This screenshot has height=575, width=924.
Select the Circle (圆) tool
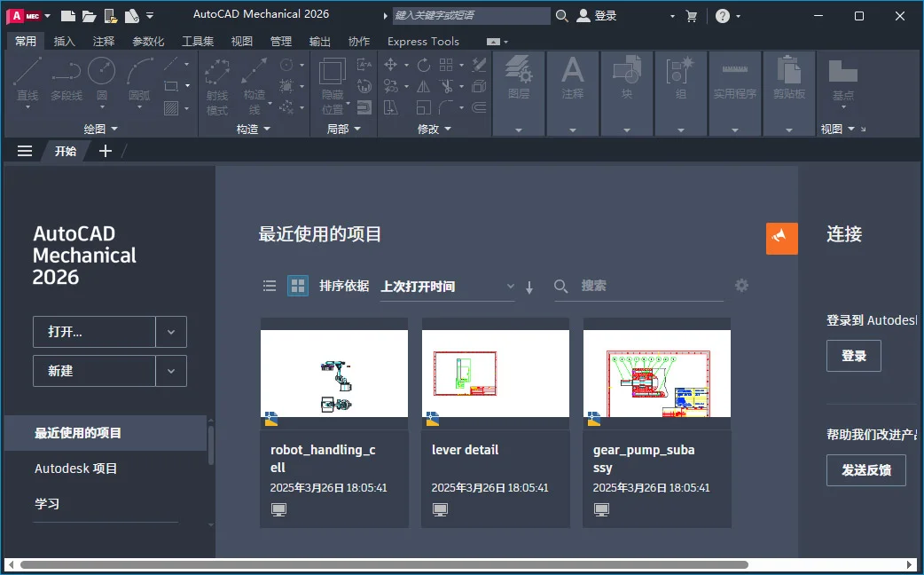coord(101,83)
